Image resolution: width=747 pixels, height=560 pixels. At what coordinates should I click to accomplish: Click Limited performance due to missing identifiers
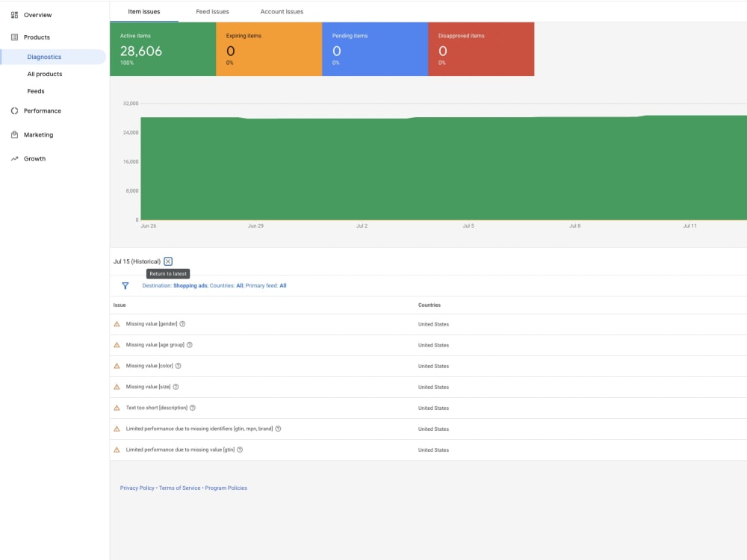[199, 429]
